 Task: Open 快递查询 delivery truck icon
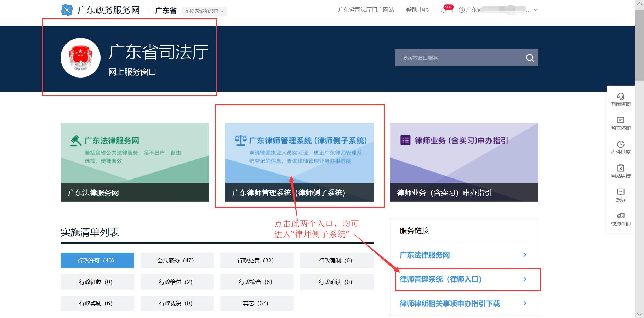(621, 216)
